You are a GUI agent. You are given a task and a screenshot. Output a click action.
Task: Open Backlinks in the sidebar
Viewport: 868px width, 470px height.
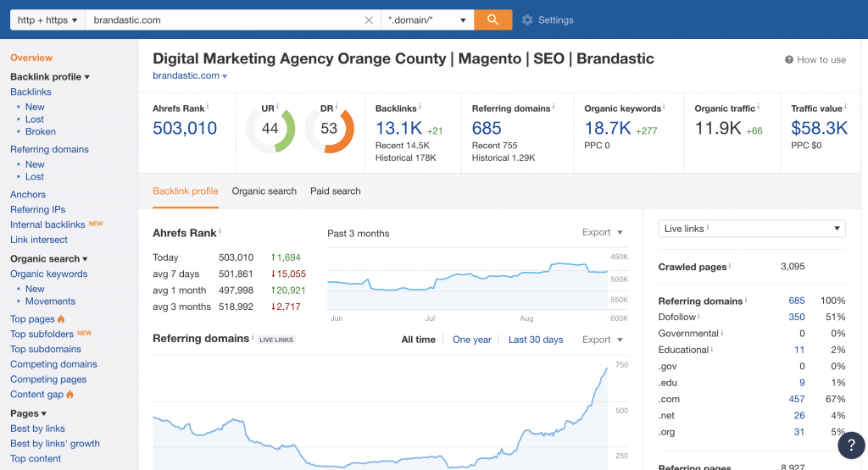pos(31,91)
